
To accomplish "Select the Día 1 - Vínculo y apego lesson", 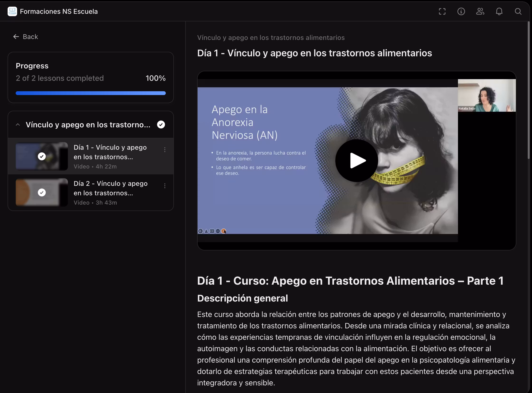I will click(x=110, y=152).
